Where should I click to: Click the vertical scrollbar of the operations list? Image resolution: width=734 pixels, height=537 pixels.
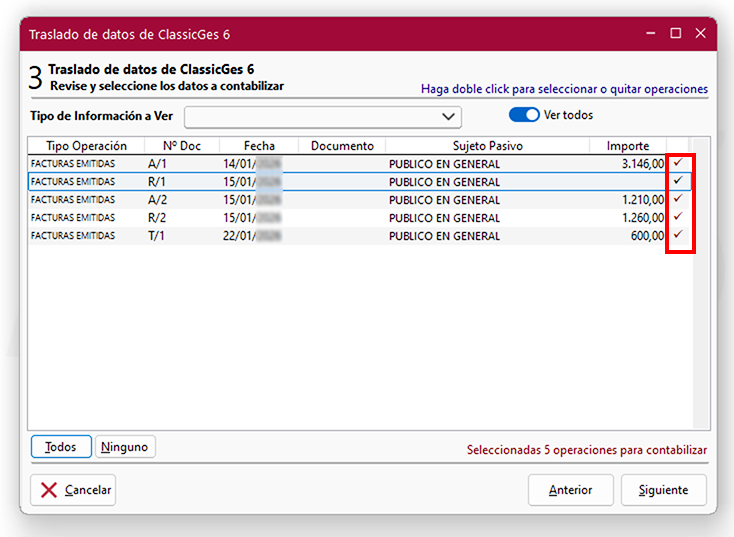(701, 283)
